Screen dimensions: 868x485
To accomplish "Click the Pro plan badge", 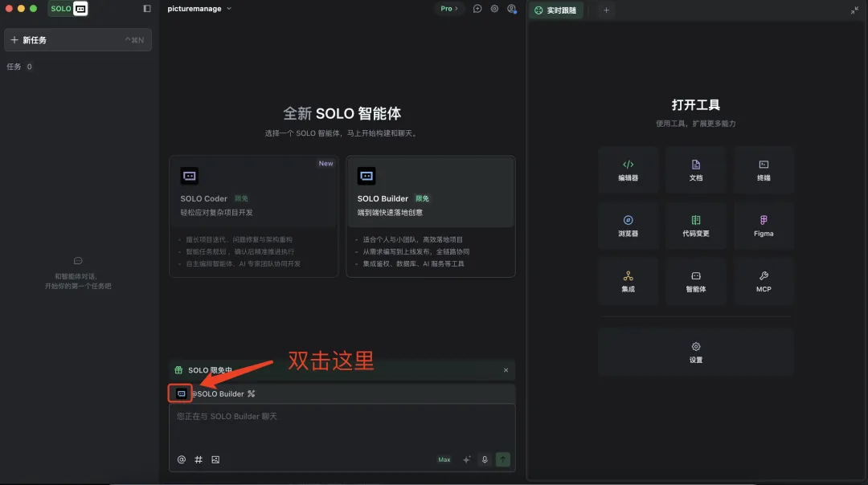I will [449, 8].
